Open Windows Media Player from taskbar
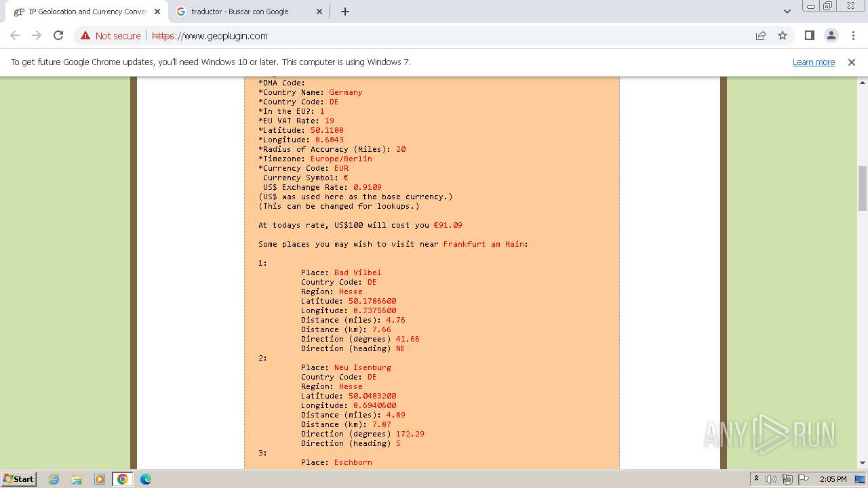Viewport: 868px width, 488px height. (100, 479)
